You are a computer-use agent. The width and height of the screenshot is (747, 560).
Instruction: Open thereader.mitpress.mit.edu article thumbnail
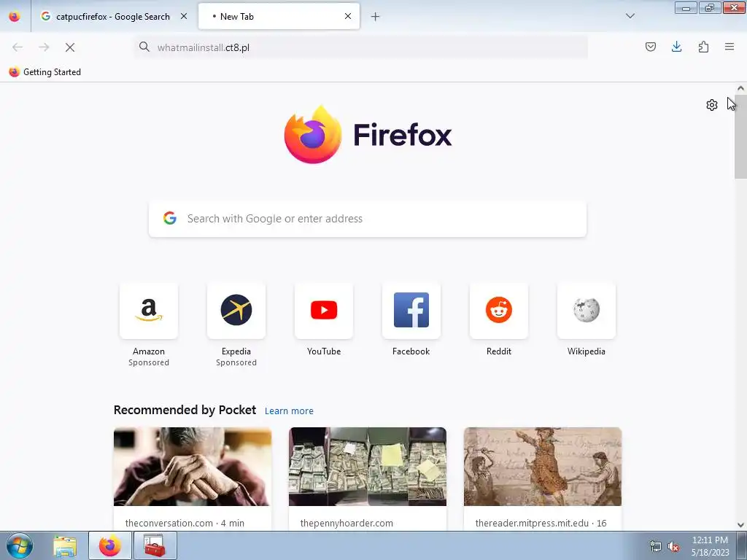tap(543, 467)
